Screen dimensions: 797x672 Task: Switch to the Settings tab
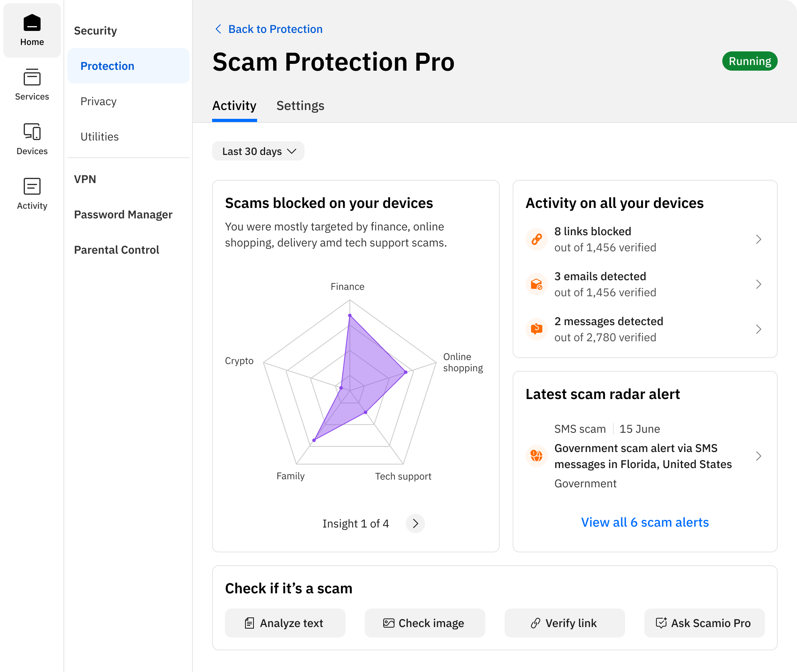tap(300, 106)
